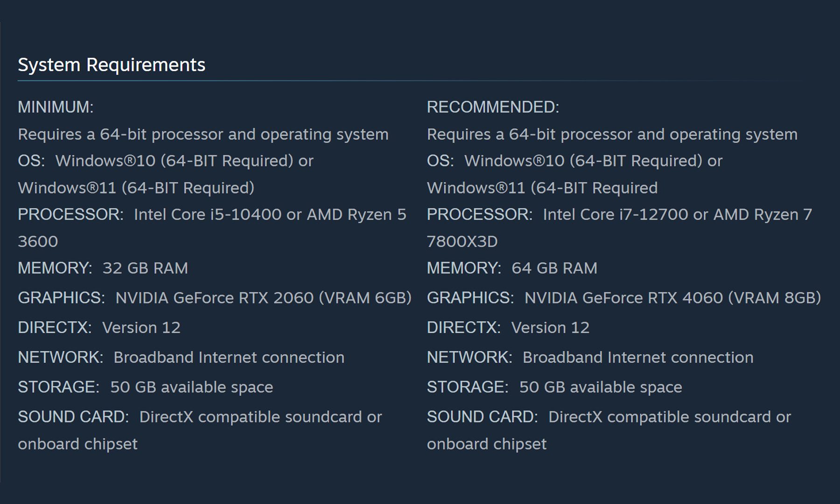
Task: Select the System Requirements heading
Action: (x=112, y=65)
